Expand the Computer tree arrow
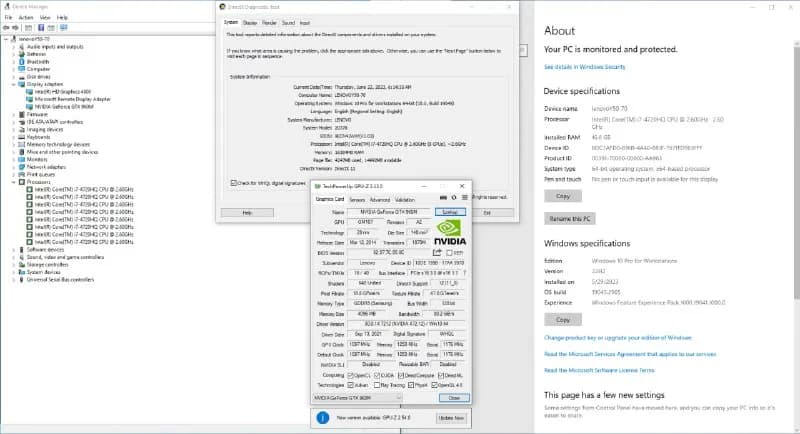The height and width of the screenshot is (434, 800). click(x=14, y=69)
